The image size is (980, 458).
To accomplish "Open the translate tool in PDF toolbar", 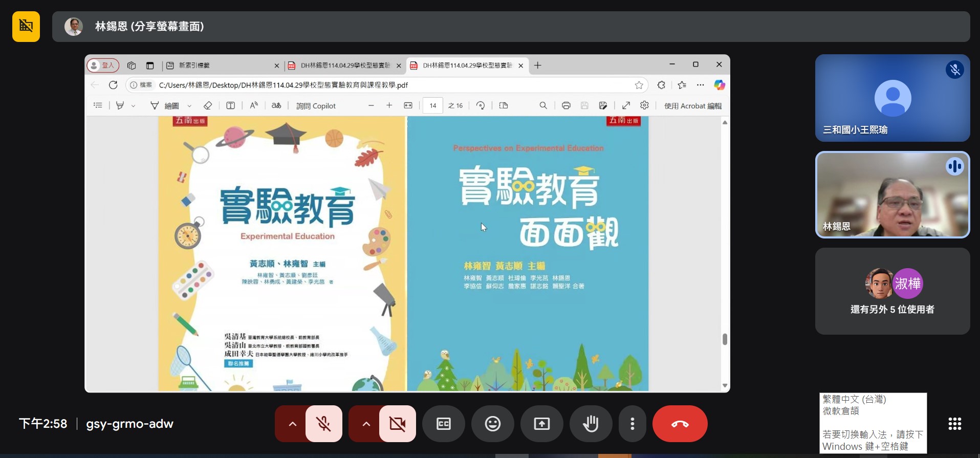I will (276, 105).
